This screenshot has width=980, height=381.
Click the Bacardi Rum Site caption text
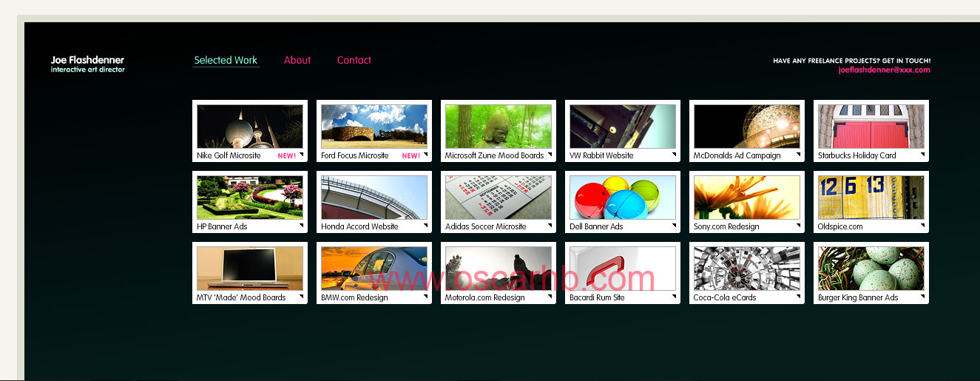(x=597, y=298)
